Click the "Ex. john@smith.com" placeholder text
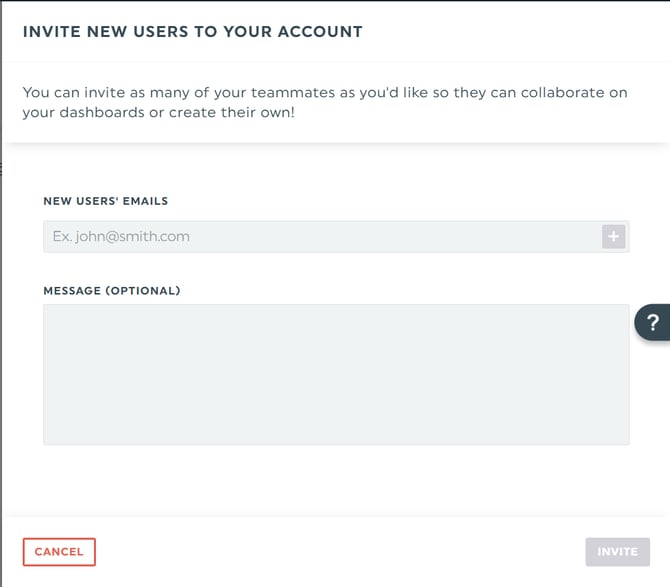The height and width of the screenshot is (587, 670). click(x=121, y=237)
